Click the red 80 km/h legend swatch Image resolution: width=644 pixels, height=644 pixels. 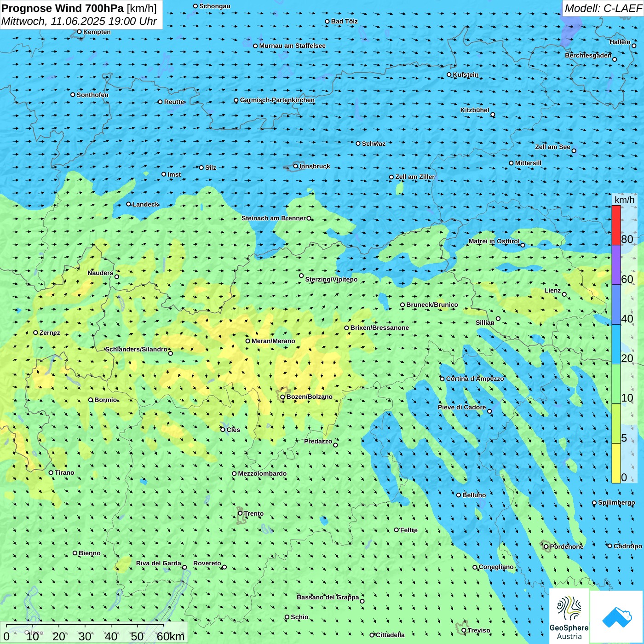[616, 225]
